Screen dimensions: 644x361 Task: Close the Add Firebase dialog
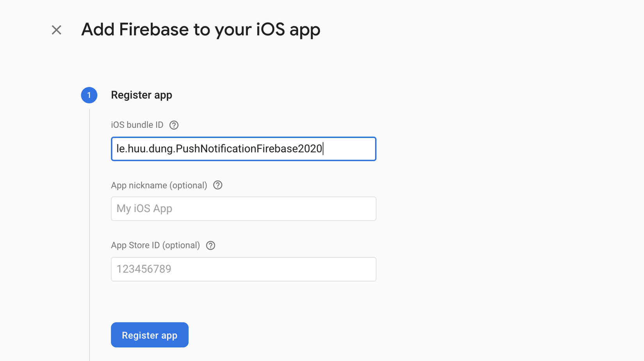coord(57,30)
